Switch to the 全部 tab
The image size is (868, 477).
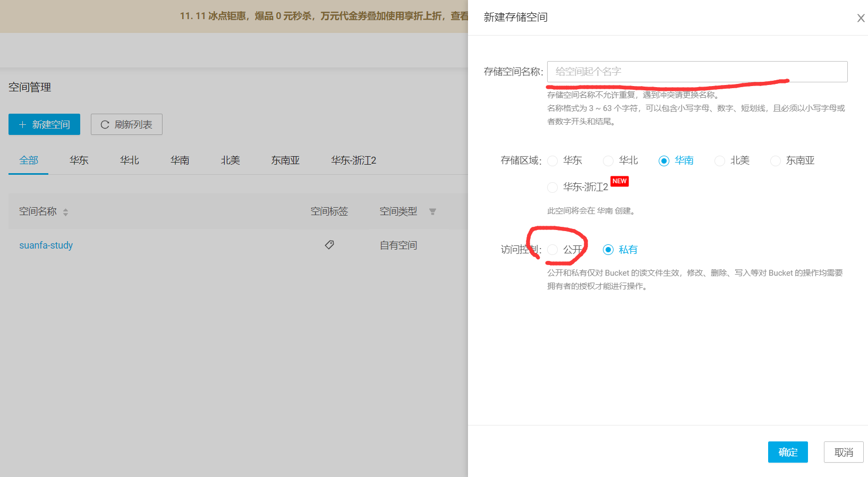click(29, 160)
